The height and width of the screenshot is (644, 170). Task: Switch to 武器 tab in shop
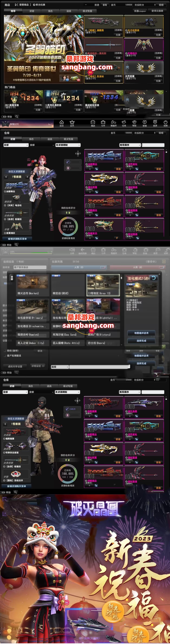coord(32,11)
